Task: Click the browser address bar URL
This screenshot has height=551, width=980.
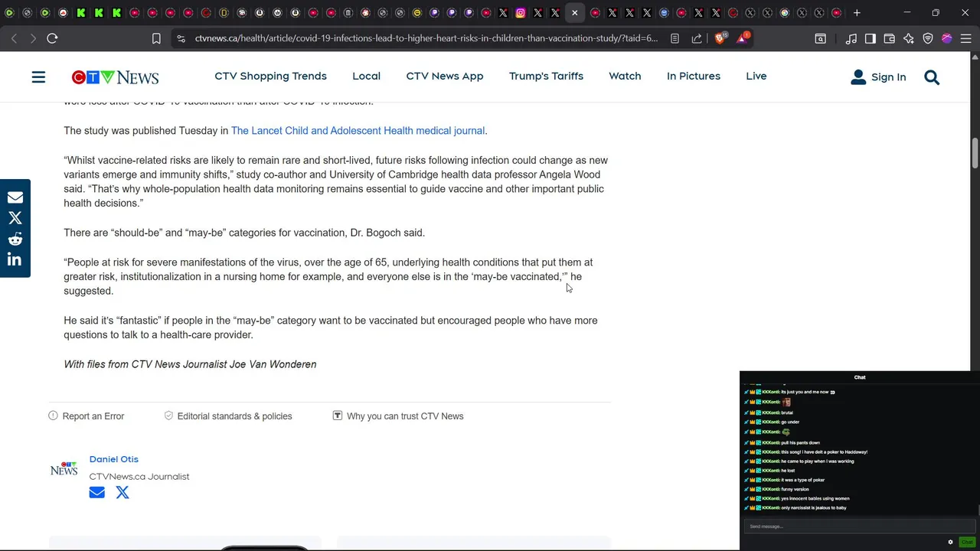Action: click(426, 38)
